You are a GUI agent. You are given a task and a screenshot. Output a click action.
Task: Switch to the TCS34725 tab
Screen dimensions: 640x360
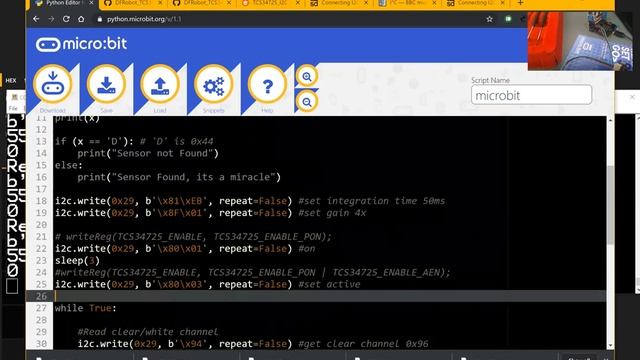pos(269,3)
